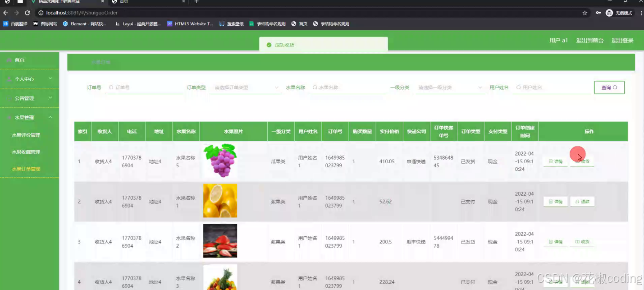Click the bookmark star icon in address bar
This screenshot has height=290, width=644.
pos(585,13)
